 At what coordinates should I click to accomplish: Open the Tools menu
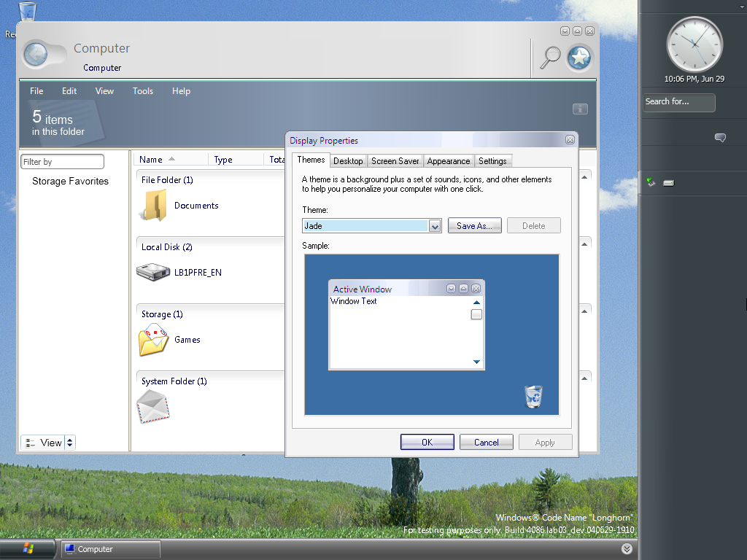coord(143,91)
